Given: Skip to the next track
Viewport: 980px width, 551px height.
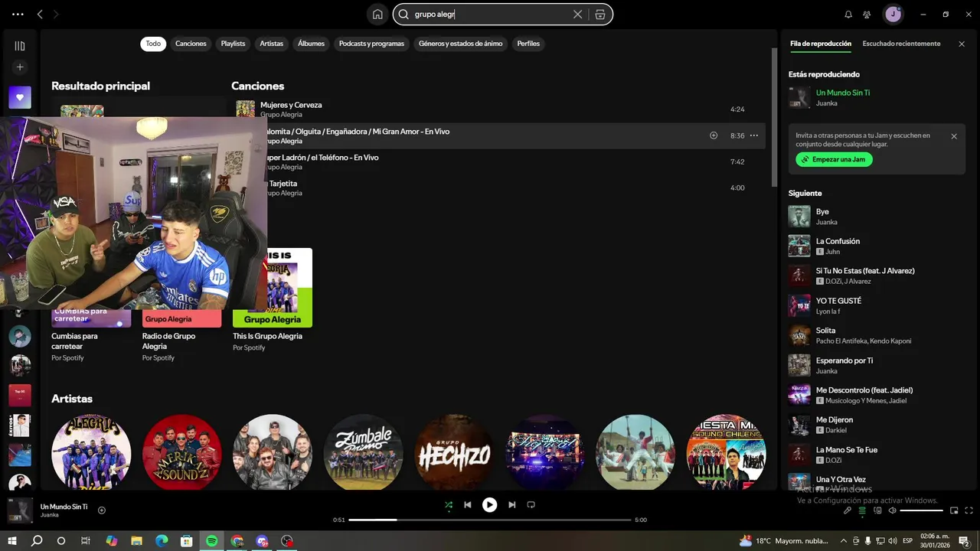Looking at the screenshot, I should 511,505.
